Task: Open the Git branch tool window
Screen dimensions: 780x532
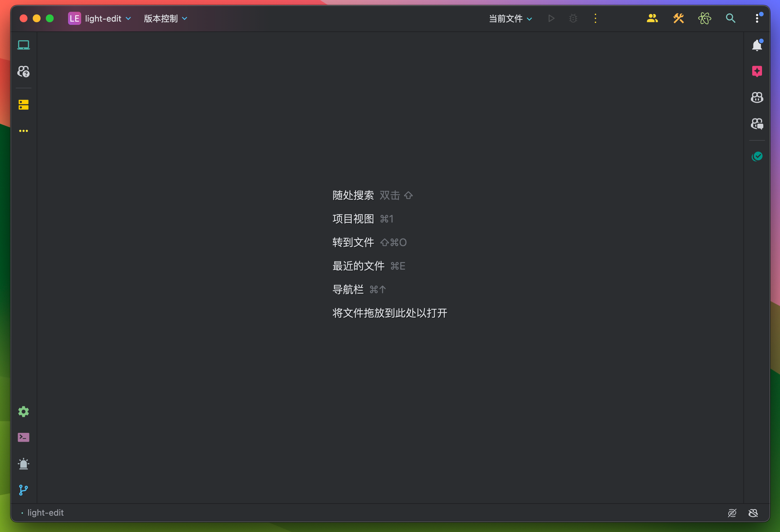Action: pyautogui.click(x=24, y=490)
